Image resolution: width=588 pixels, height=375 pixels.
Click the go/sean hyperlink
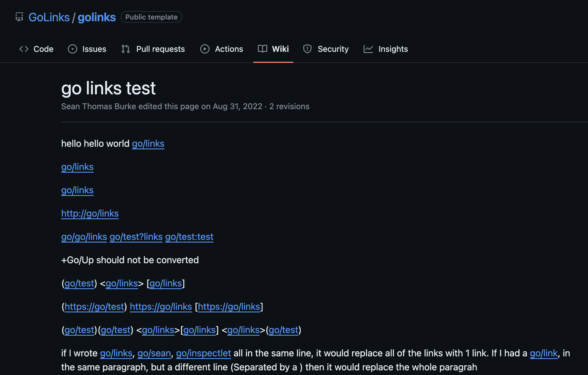[x=154, y=353]
